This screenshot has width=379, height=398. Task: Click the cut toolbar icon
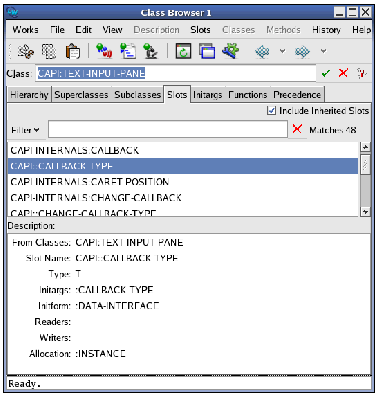25,52
